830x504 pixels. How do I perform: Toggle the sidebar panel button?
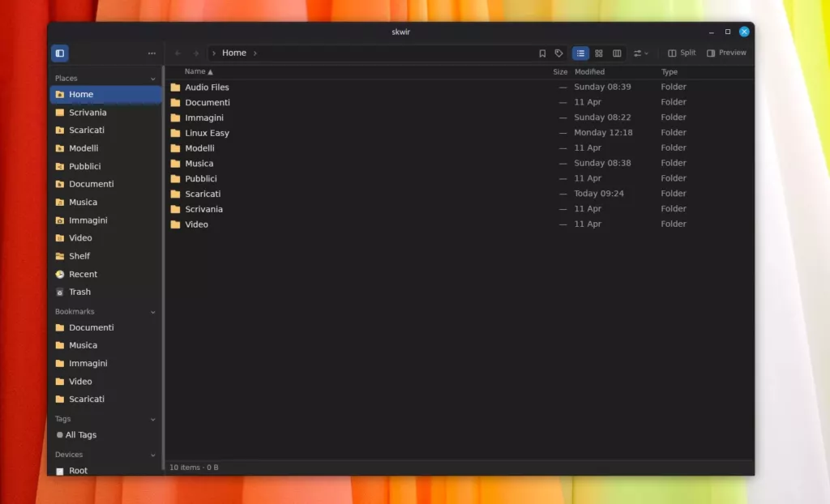(60, 53)
